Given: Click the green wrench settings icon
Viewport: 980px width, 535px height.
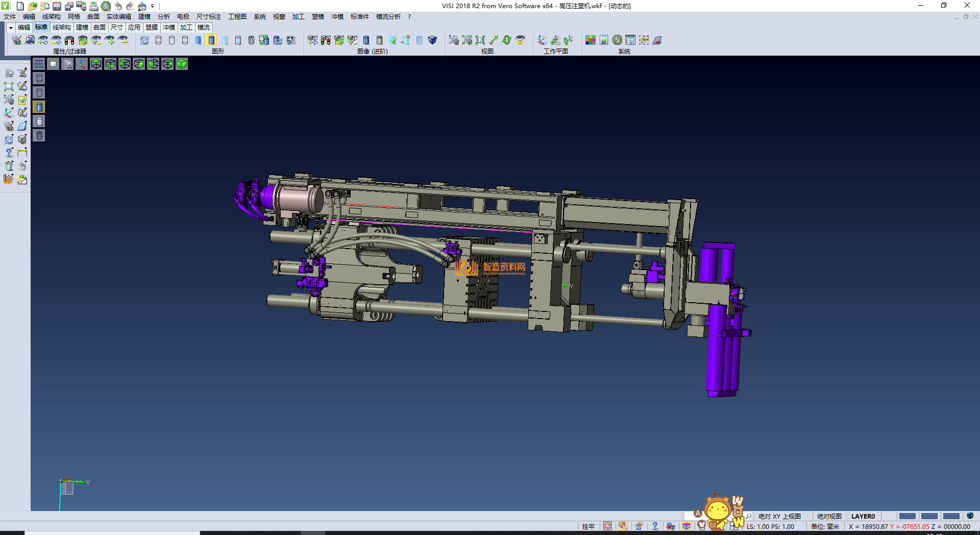Looking at the screenshot, I should point(617,40).
